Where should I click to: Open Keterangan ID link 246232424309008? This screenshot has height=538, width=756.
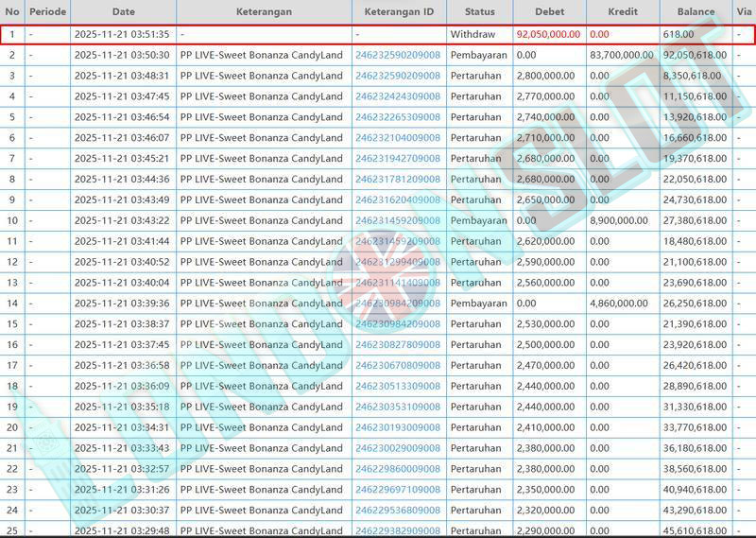point(398,96)
